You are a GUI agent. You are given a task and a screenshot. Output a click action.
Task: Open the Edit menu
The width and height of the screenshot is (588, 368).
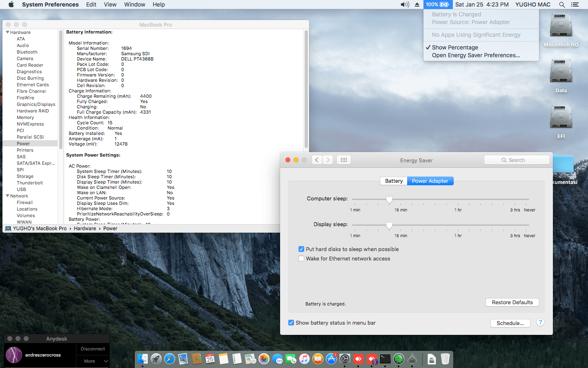[91, 4]
